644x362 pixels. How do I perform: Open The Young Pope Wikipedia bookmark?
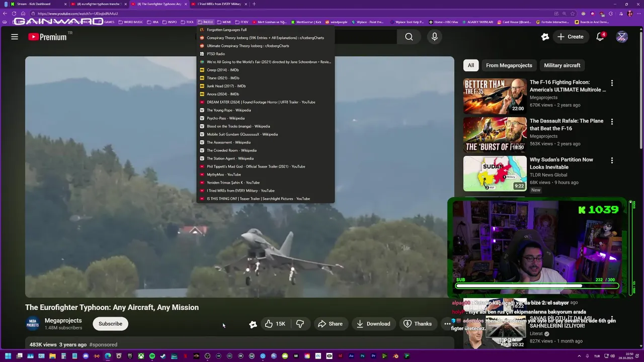tap(266, 110)
